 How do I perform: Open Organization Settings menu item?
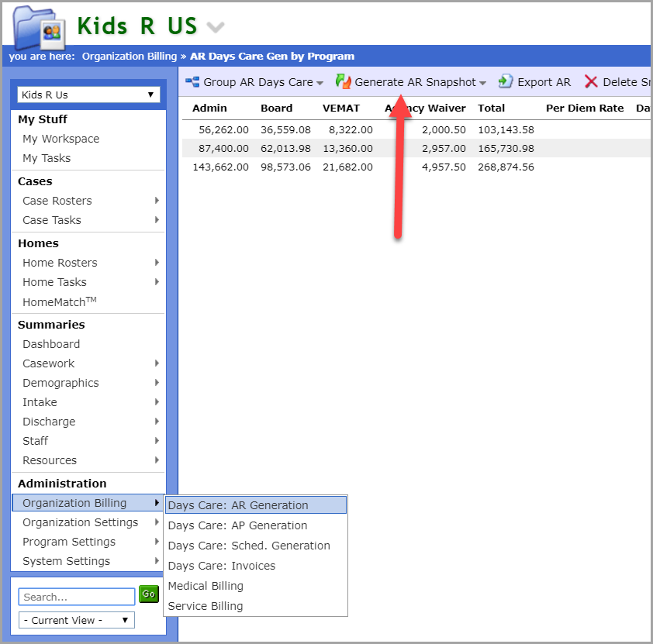81,522
